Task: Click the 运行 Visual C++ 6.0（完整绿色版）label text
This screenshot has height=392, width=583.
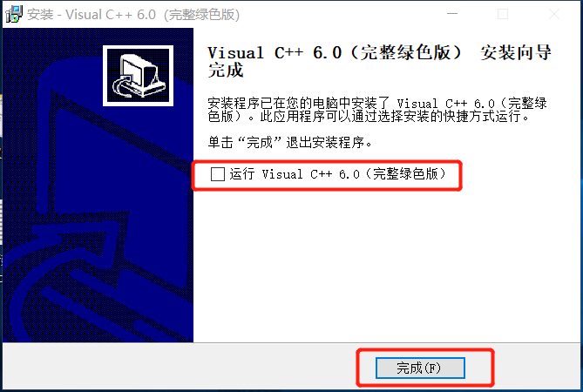Action: pyautogui.click(x=337, y=174)
